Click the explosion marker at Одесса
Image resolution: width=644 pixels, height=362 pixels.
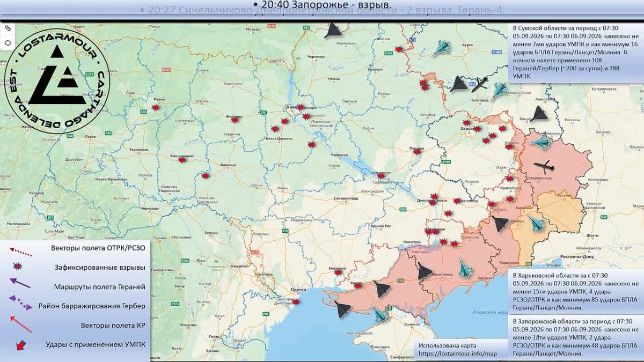(296, 302)
